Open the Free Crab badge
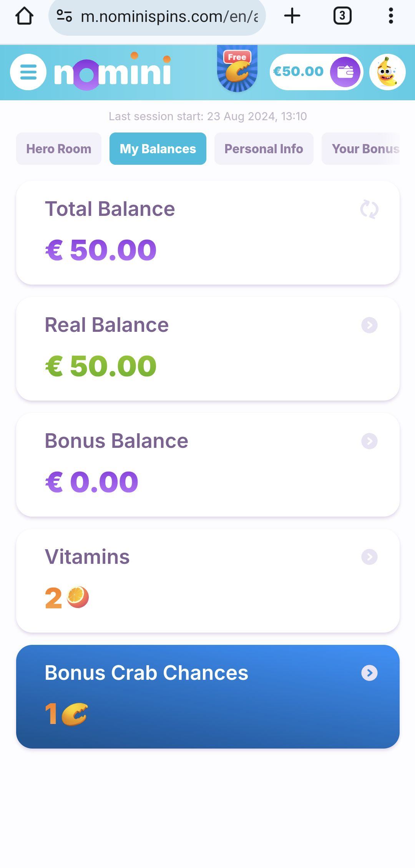The width and height of the screenshot is (415, 868). [x=237, y=69]
